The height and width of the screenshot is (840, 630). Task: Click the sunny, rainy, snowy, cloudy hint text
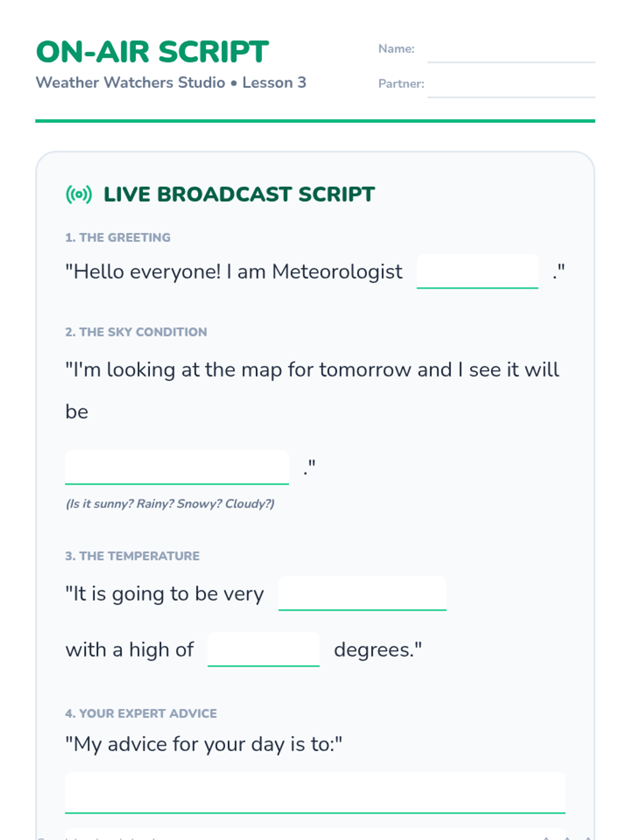pos(170,504)
